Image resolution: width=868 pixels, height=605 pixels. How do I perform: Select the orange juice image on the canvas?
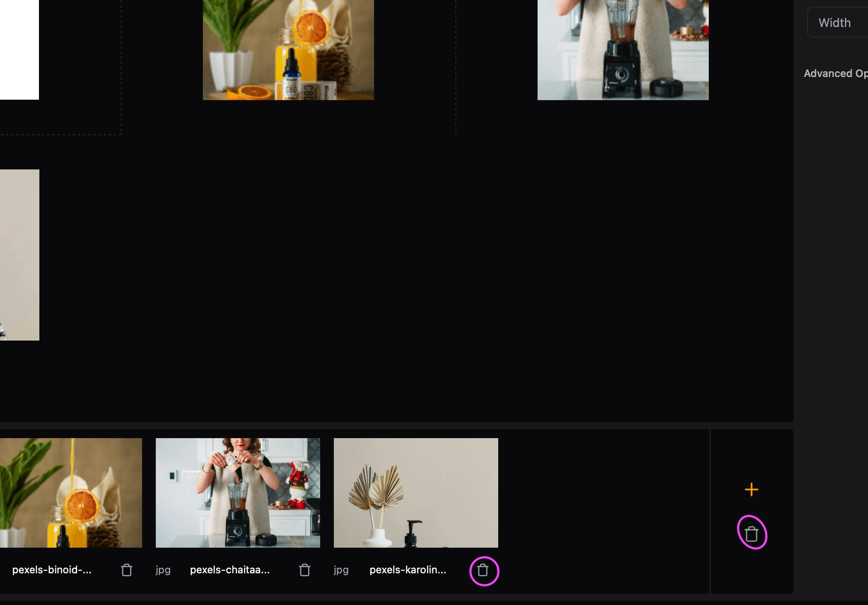click(x=288, y=49)
